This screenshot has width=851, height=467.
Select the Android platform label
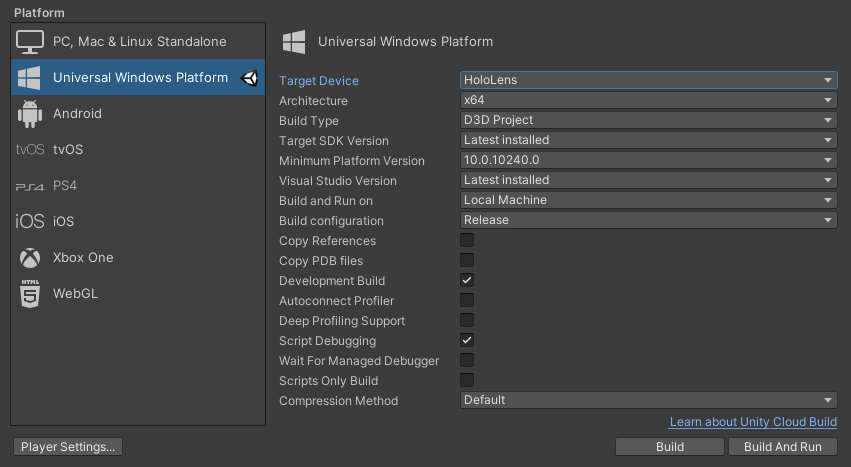point(77,114)
